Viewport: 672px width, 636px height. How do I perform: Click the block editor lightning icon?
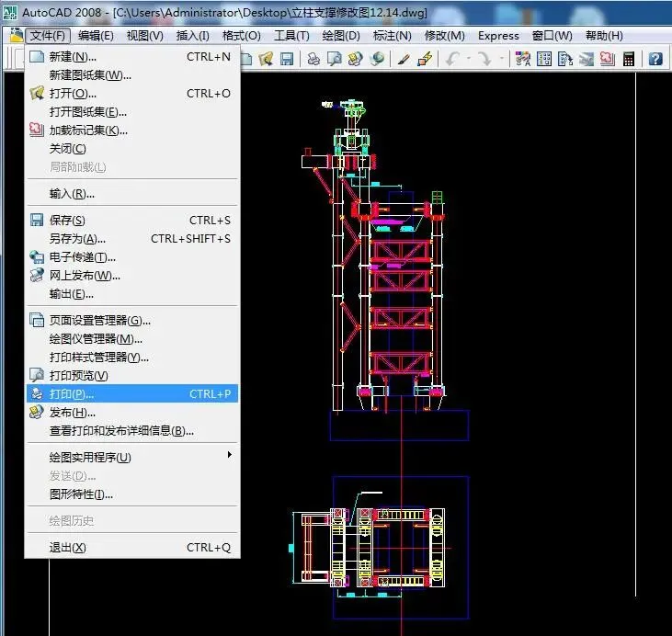pyautogui.click(x=425, y=59)
